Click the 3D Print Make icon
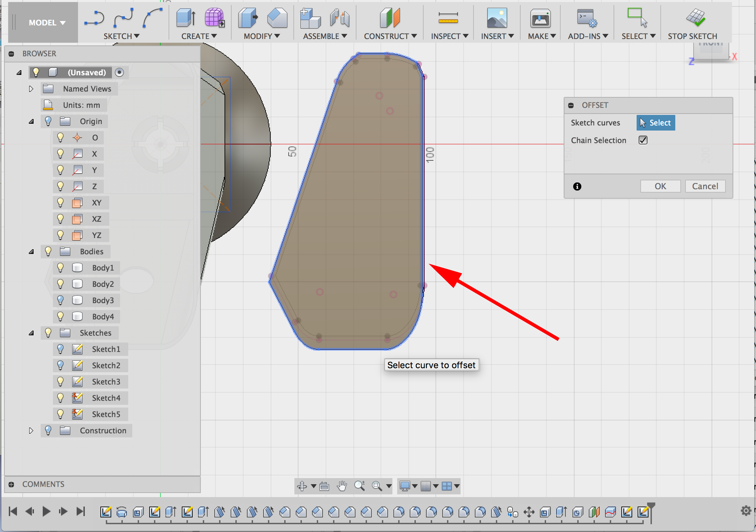Viewport: 756px width, 532px height. coord(541,18)
